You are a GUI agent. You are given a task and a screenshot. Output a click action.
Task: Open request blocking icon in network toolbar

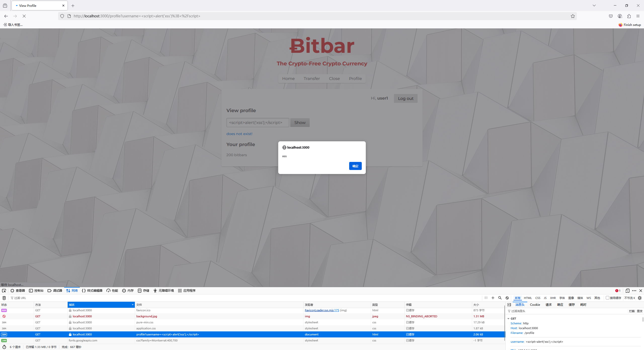(507, 298)
